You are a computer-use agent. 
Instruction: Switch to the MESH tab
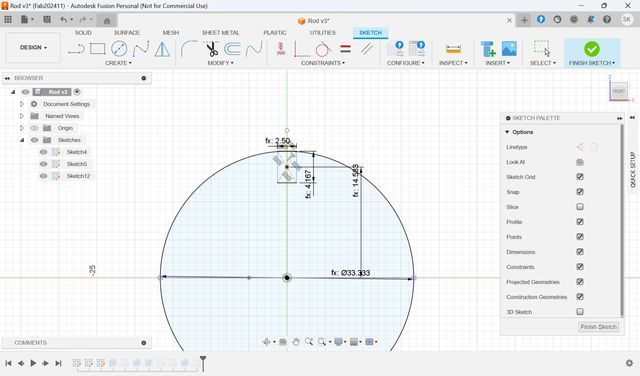[x=171, y=32]
